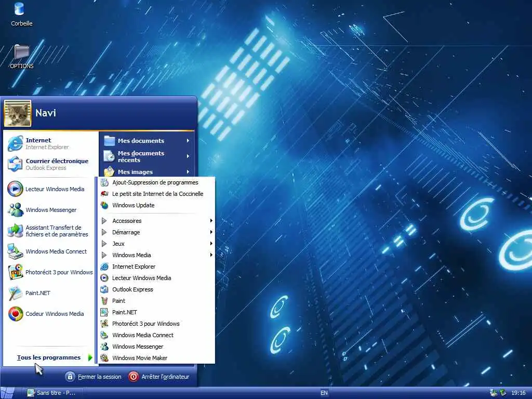Expand the Windows Media group arrow
Screen dimensions: 532x399
pos(211,255)
